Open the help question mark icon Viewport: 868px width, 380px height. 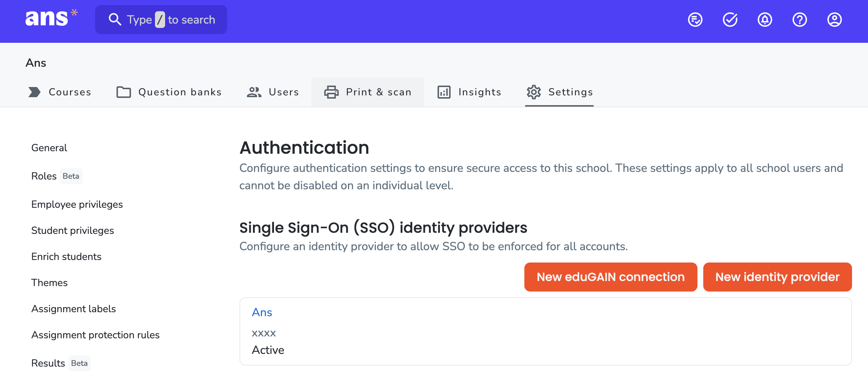click(800, 20)
